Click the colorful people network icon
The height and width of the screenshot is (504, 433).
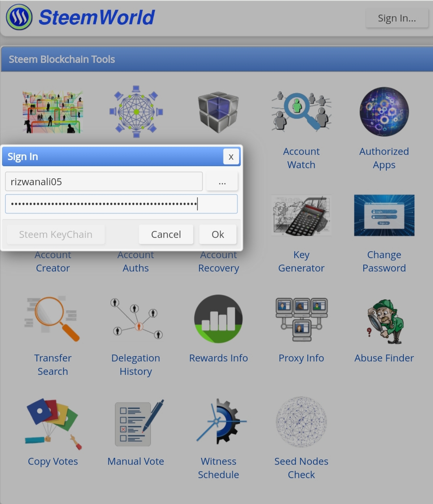click(x=53, y=112)
